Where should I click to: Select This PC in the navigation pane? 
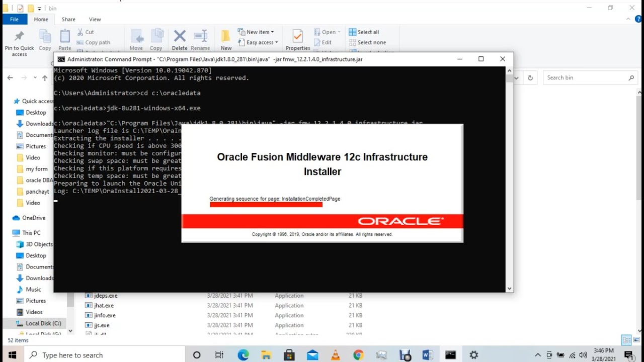click(26, 233)
